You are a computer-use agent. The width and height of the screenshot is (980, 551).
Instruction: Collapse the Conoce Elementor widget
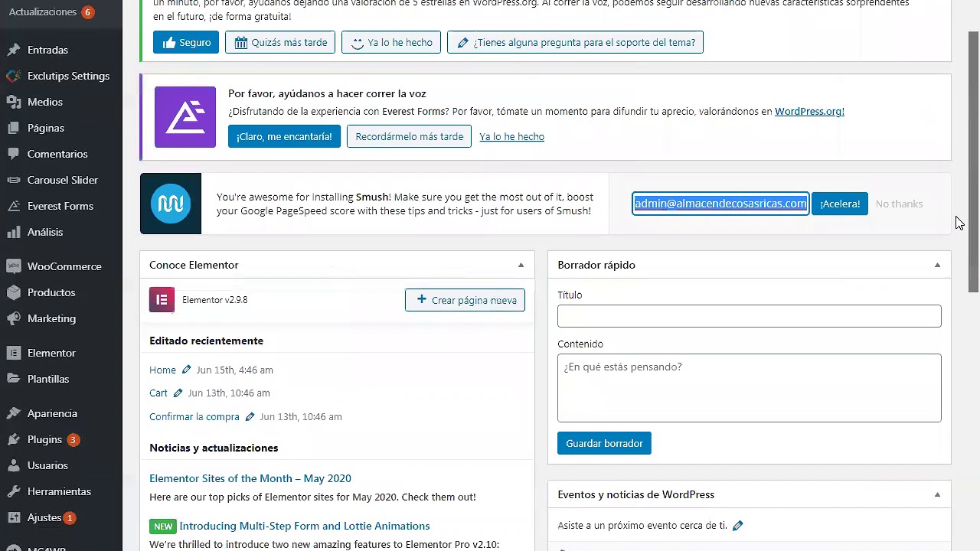(521, 265)
